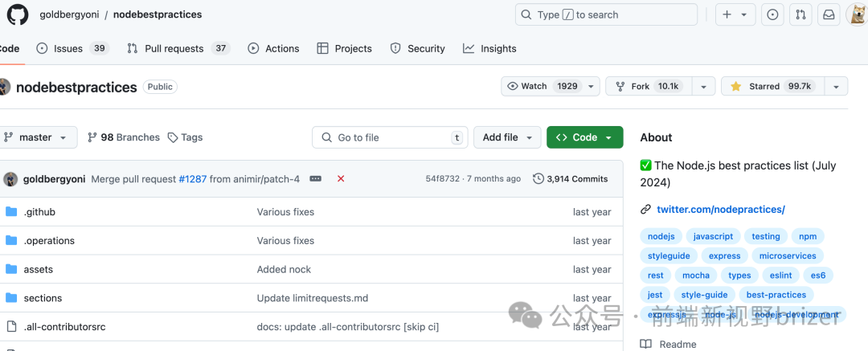Switch to the Insights tab
This screenshot has height=351, width=868.
pyautogui.click(x=490, y=49)
